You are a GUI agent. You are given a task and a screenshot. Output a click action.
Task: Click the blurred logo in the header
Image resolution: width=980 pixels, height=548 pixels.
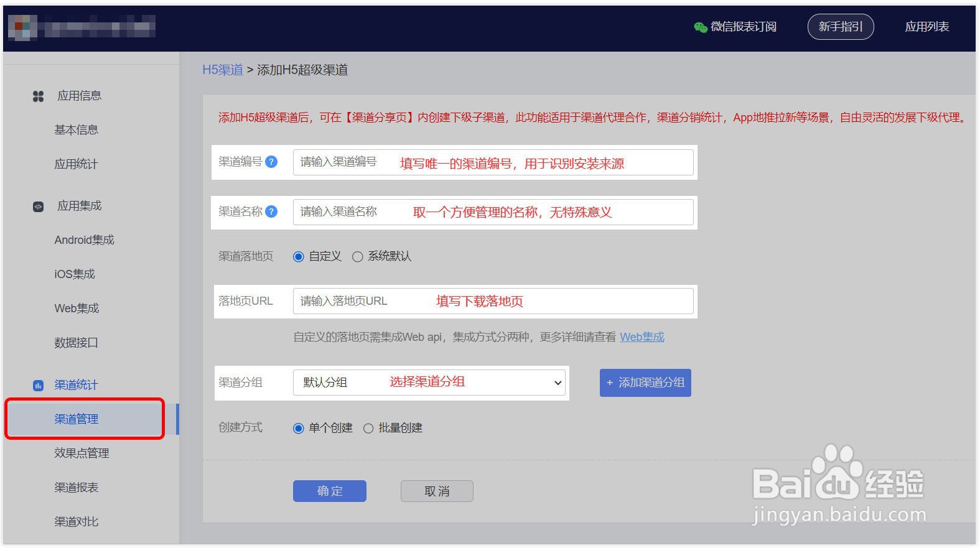point(82,27)
